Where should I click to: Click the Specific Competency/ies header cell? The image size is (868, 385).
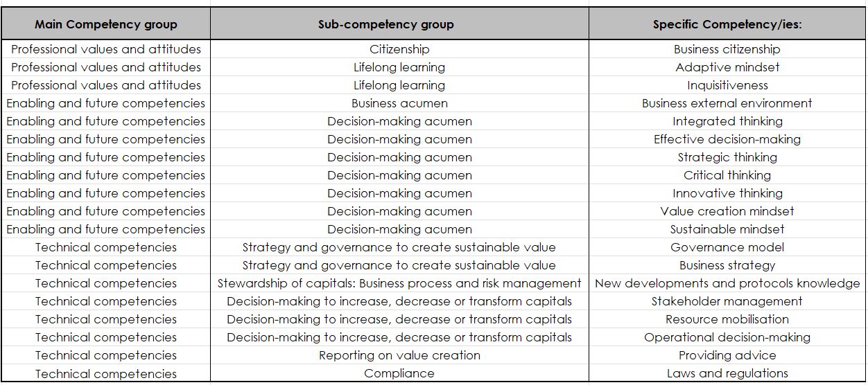pos(727,24)
